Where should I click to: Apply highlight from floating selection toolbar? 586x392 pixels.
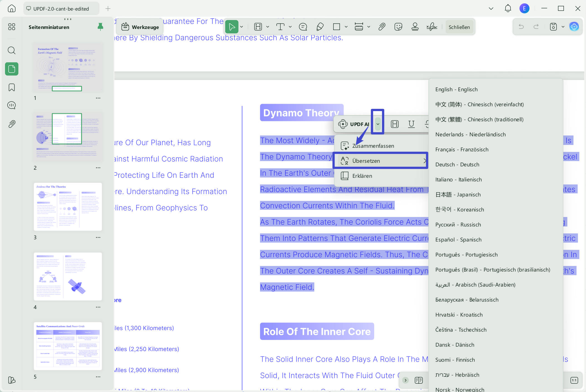(x=395, y=124)
